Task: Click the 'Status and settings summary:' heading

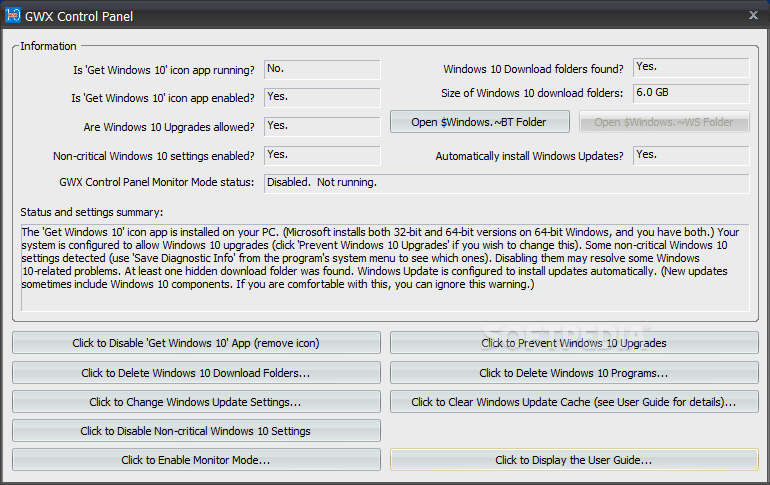Action: coord(91,212)
